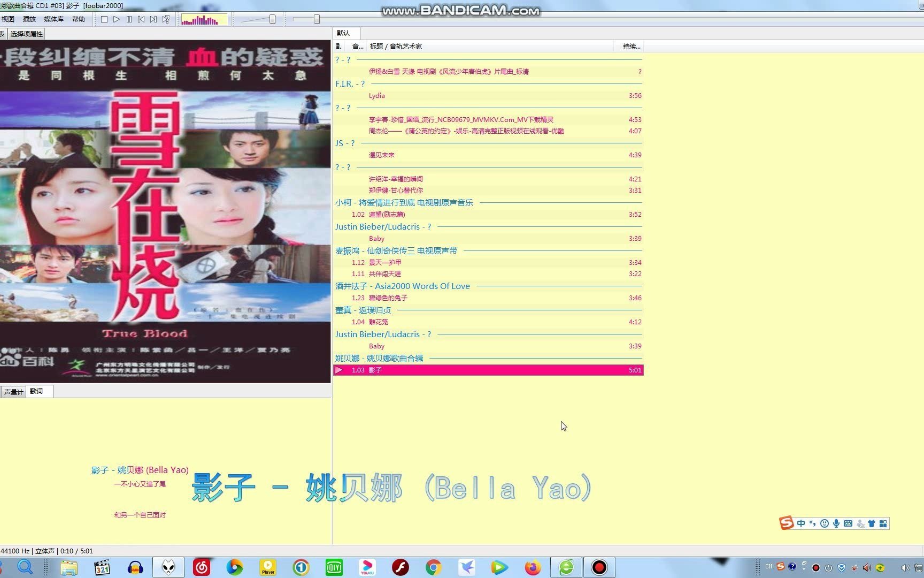Select the Lydia track
Screen dimensions: 924x578
click(x=488, y=96)
